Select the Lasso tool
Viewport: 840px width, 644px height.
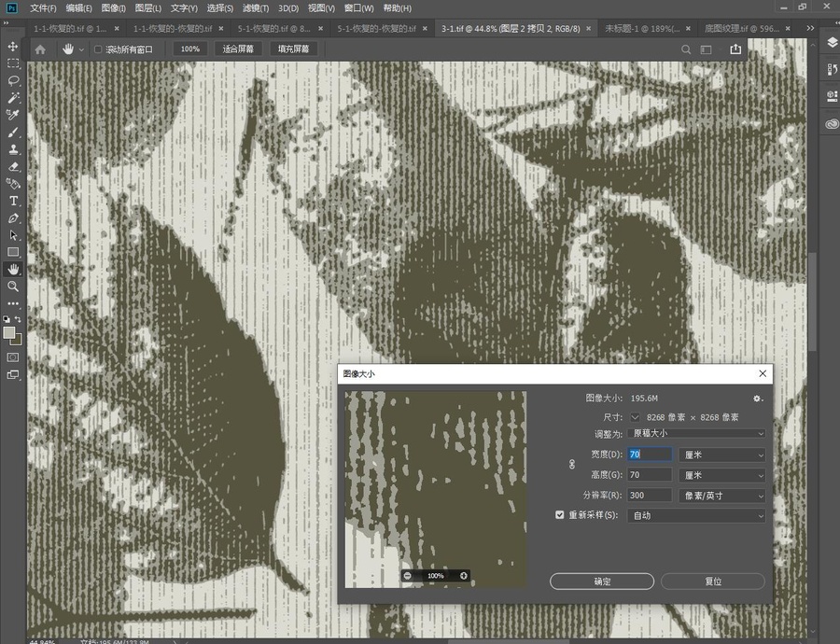13,81
